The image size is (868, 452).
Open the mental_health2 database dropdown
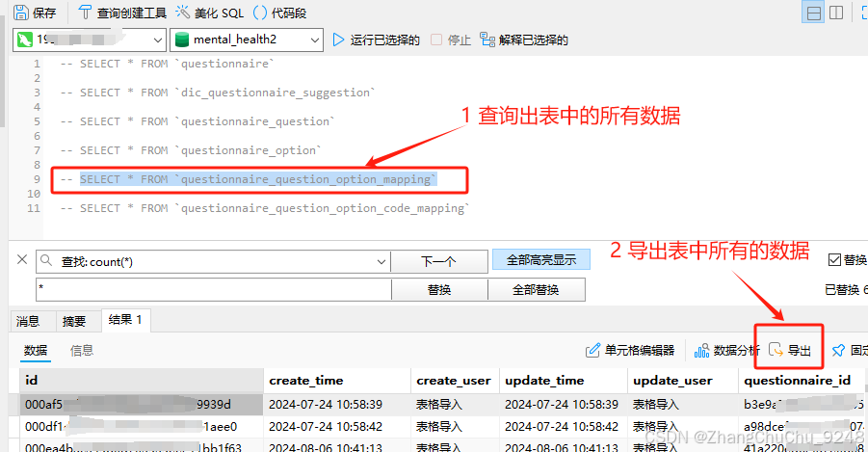click(x=247, y=40)
